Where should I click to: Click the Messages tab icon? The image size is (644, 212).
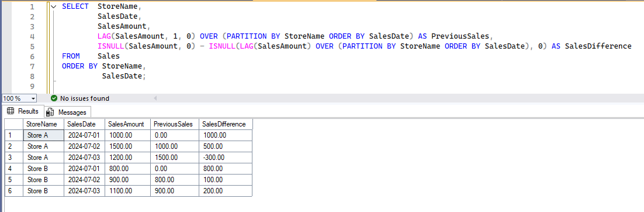50,112
